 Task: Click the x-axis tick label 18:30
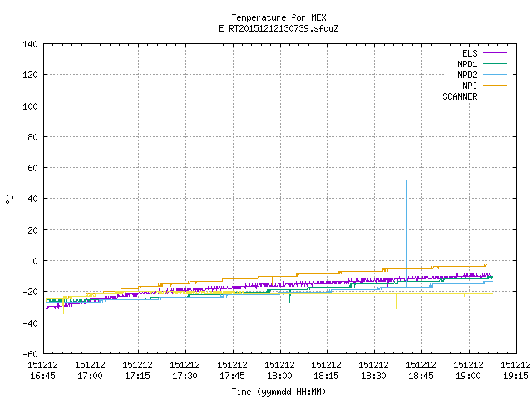373,376
